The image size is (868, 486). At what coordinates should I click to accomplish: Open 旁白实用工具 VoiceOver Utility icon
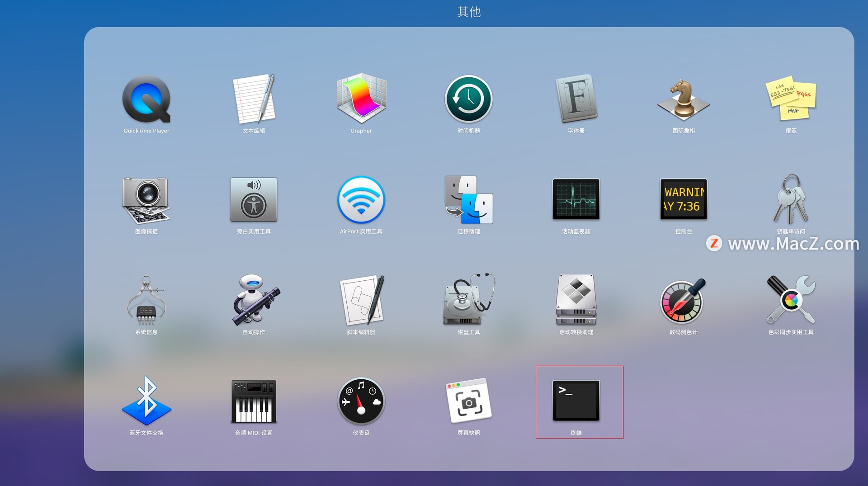[x=254, y=200]
